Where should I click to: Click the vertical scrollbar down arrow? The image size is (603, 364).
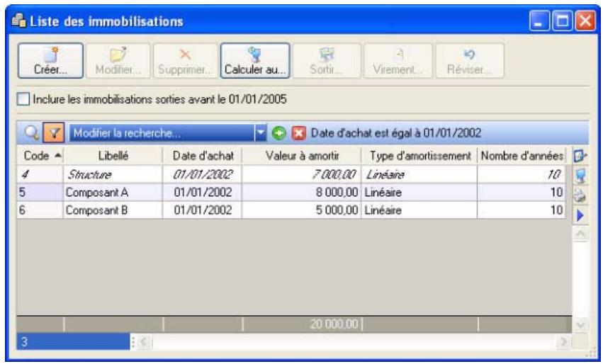(580, 325)
